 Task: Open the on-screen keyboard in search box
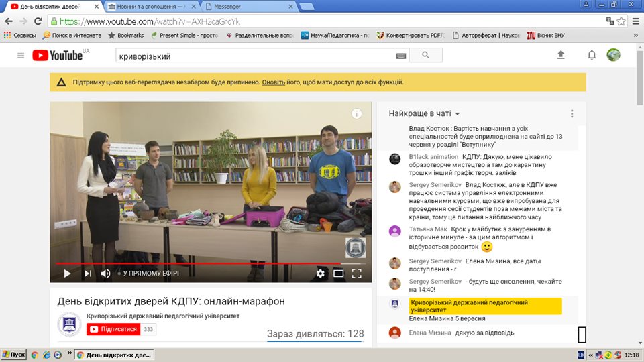coord(401,56)
